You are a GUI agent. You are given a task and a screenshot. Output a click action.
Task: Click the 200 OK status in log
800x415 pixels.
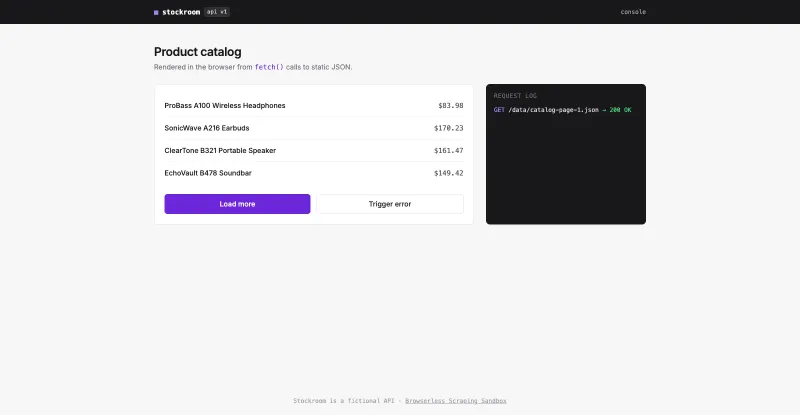[620, 110]
